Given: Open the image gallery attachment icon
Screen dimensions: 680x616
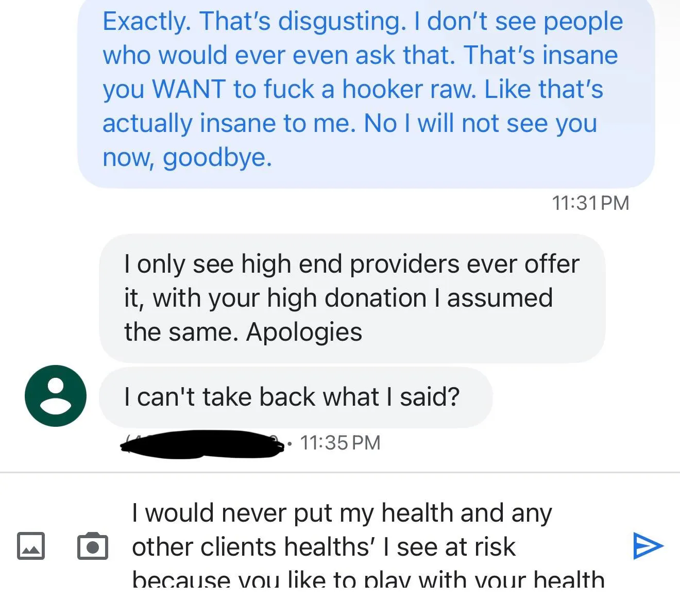Looking at the screenshot, I should [x=31, y=546].
